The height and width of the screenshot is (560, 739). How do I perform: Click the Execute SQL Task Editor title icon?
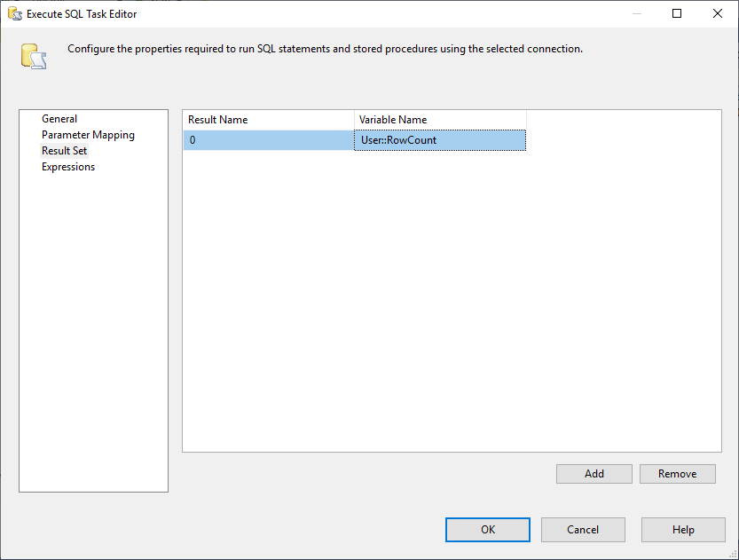[14, 13]
